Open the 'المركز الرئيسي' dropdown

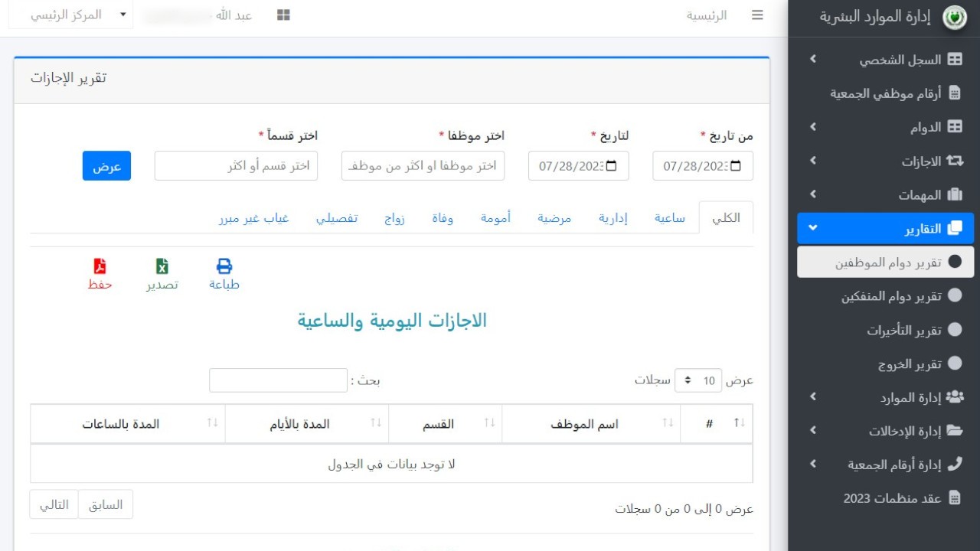pyautogui.click(x=70, y=15)
